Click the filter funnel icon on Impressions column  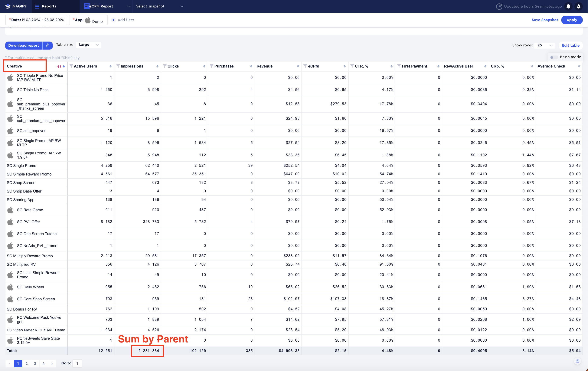pos(118,66)
